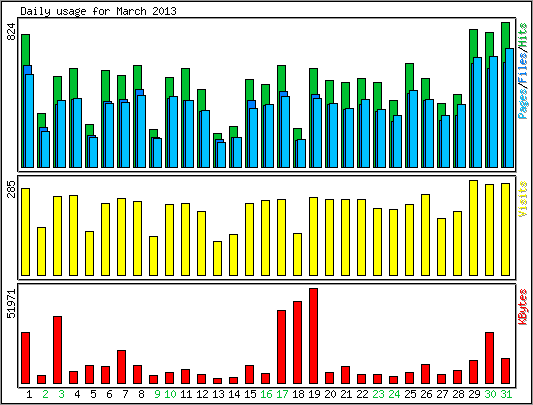Click day label '5' on the x-axis
Viewport: 533px width, 405px height.
pyautogui.click(x=93, y=394)
